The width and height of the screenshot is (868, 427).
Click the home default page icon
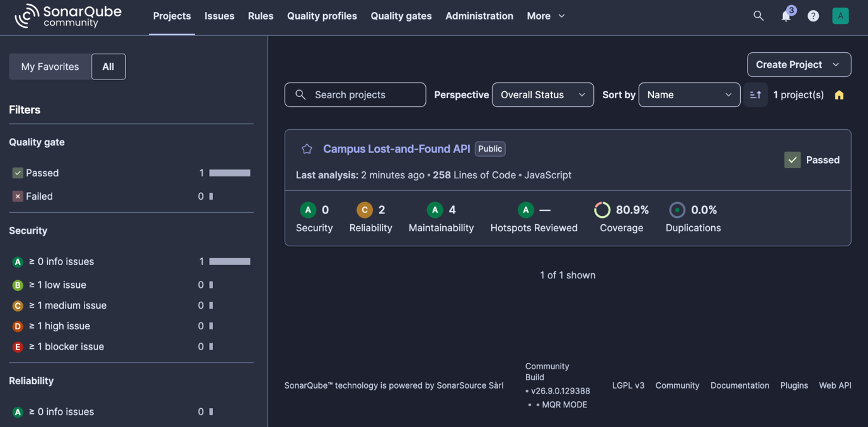coord(839,95)
